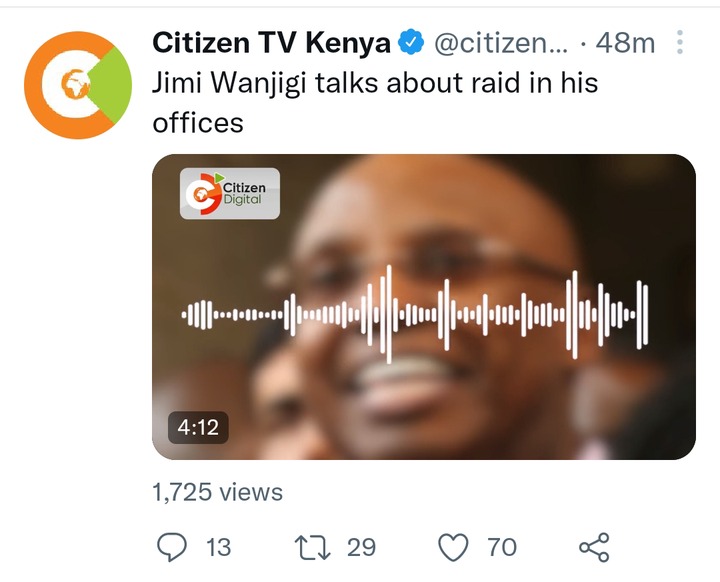Click the audio waveform graphic
The width and height of the screenshot is (720, 582).
click(415, 314)
